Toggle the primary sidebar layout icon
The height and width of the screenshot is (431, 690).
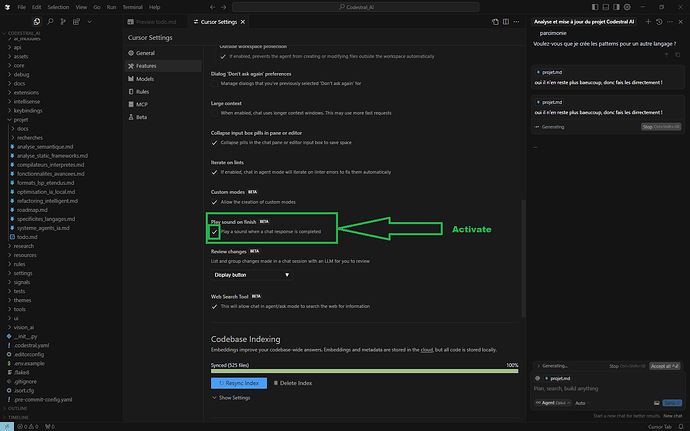[595, 7]
